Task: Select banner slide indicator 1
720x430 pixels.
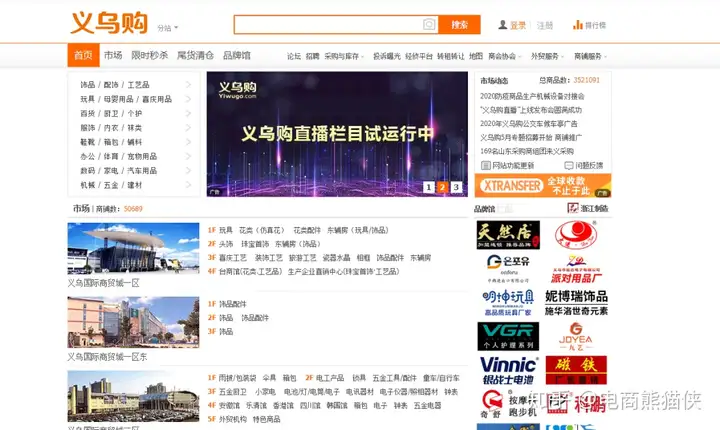Action: click(428, 187)
